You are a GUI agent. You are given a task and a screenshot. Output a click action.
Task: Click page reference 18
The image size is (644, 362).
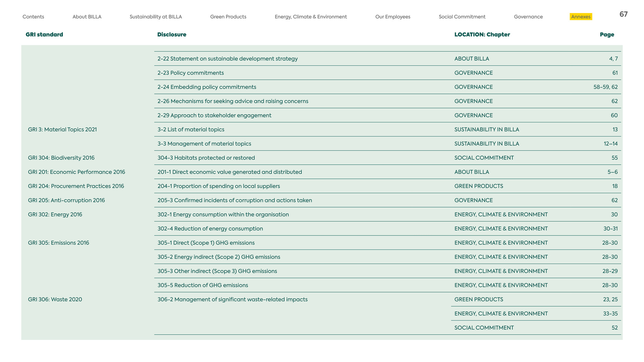pos(615,186)
